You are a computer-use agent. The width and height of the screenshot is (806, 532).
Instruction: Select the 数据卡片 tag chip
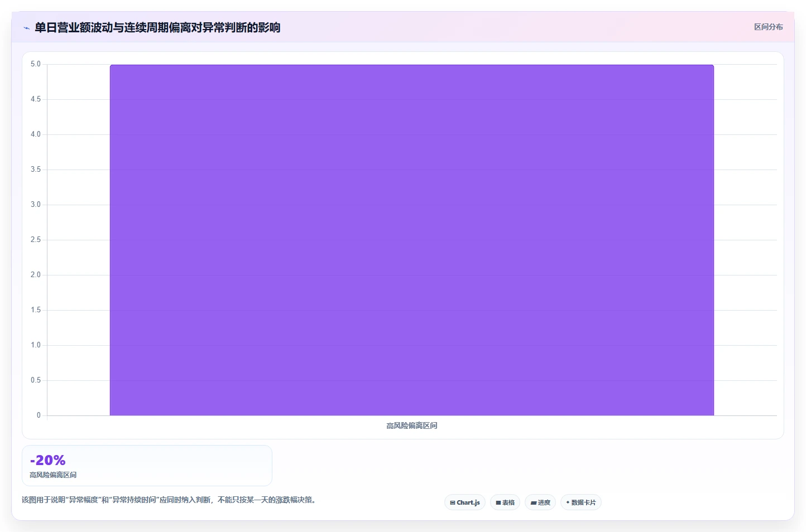[x=581, y=502]
